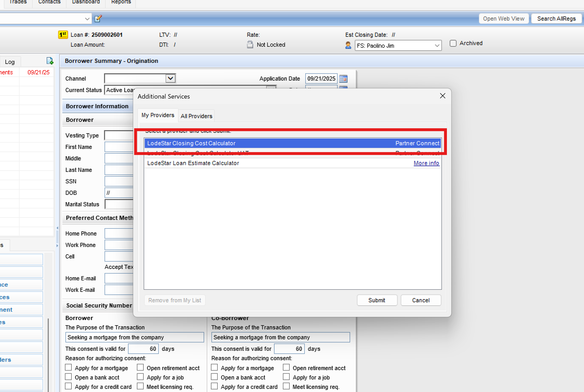Screen dimensions: 584x392
Task: Click the DOB input field
Action: pyautogui.click(x=119, y=193)
